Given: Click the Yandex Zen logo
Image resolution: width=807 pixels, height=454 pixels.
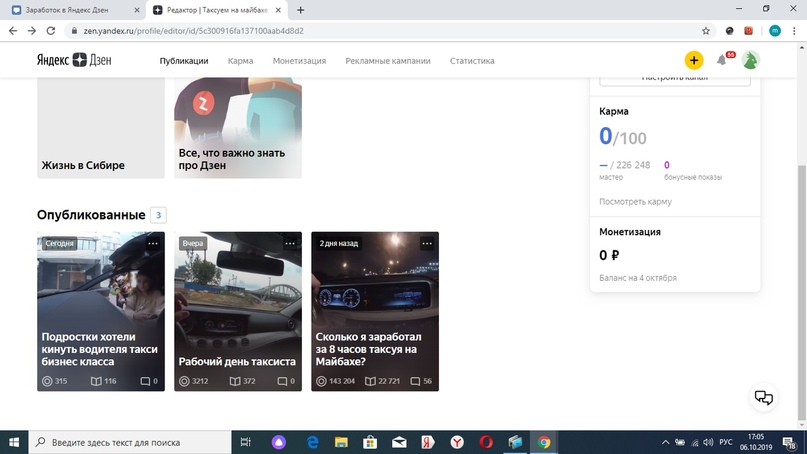Looking at the screenshot, I should click(x=74, y=61).
